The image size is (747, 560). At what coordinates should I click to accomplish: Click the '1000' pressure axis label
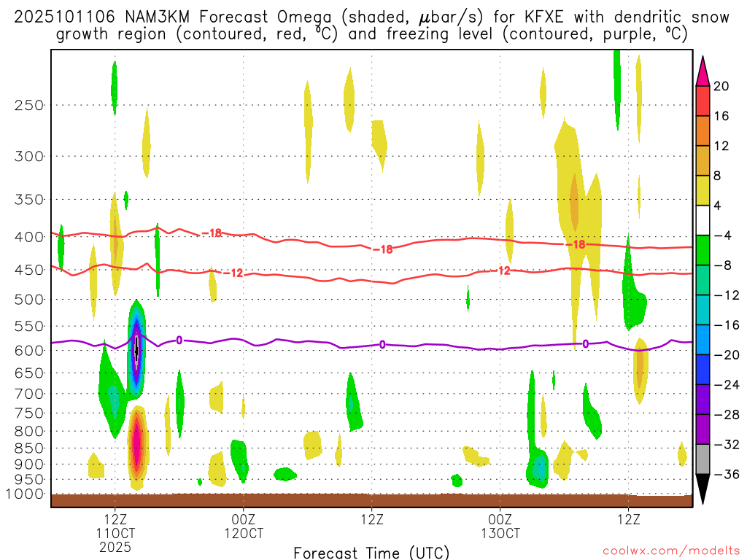click(25, 494)
